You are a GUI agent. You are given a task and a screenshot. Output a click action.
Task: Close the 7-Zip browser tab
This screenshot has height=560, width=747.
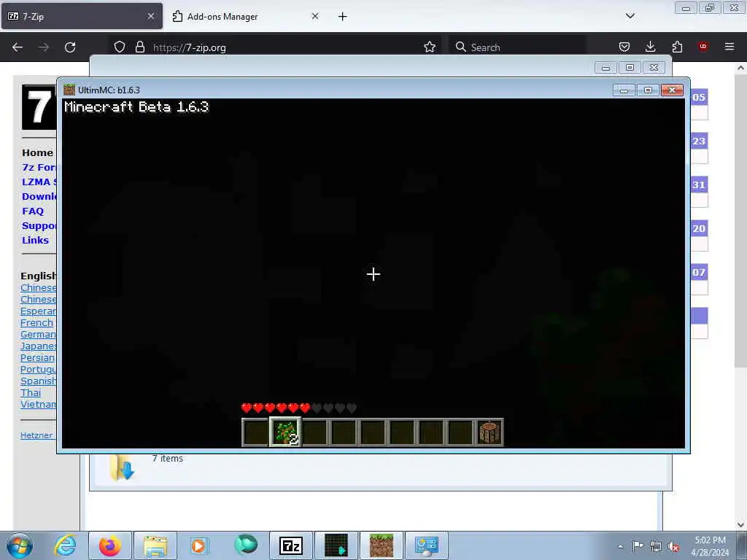tap(151, 16)
